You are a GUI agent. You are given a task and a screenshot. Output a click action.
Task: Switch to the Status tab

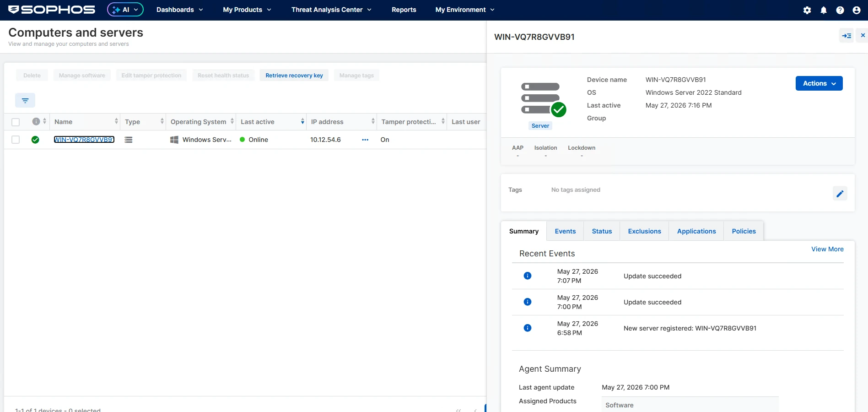pyautogui.click(x=602, y=231)
